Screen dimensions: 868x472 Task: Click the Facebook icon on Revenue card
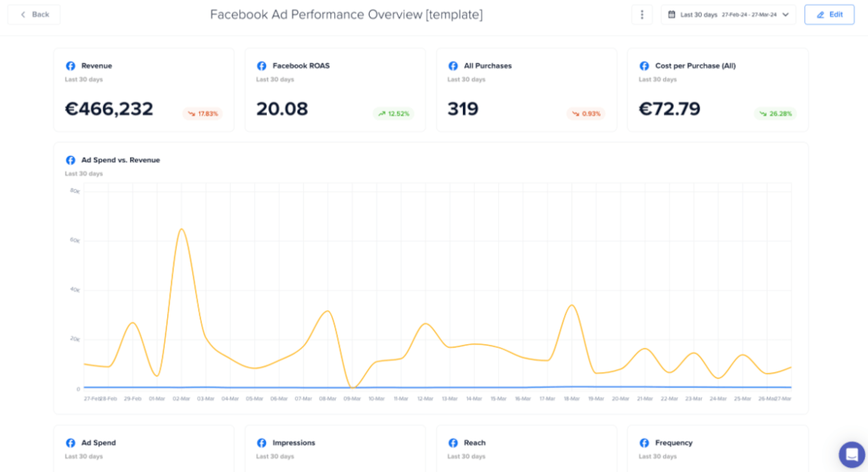coord(70,66)
